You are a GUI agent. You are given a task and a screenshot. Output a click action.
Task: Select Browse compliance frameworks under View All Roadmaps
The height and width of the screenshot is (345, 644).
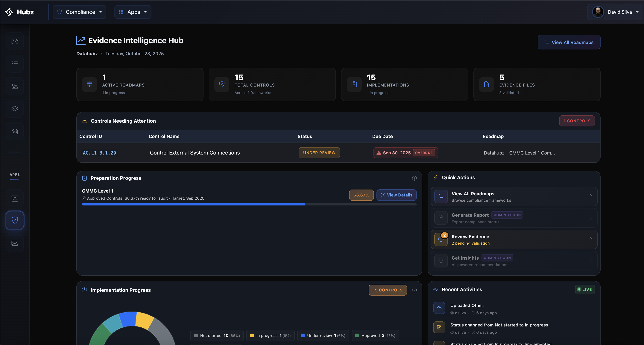point(481,200)
